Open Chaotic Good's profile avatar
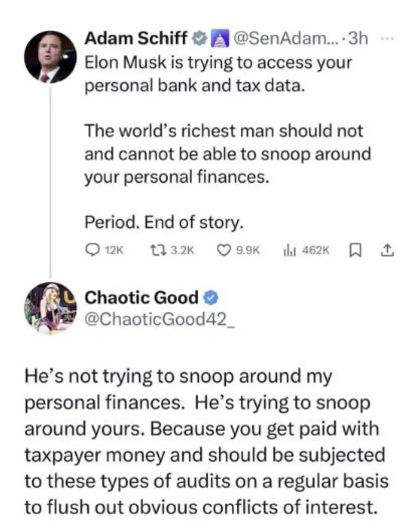Viewport: 420px width, 528px height. 50,308
